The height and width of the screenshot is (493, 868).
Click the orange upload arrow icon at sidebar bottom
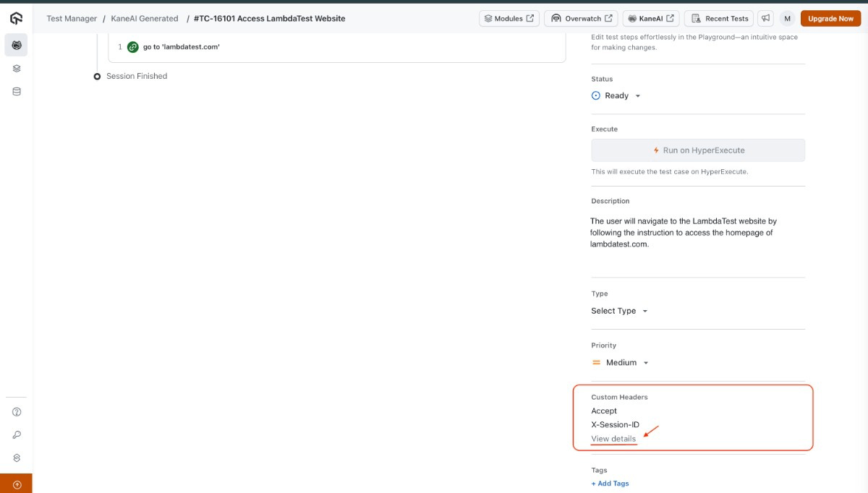point(17,484)
